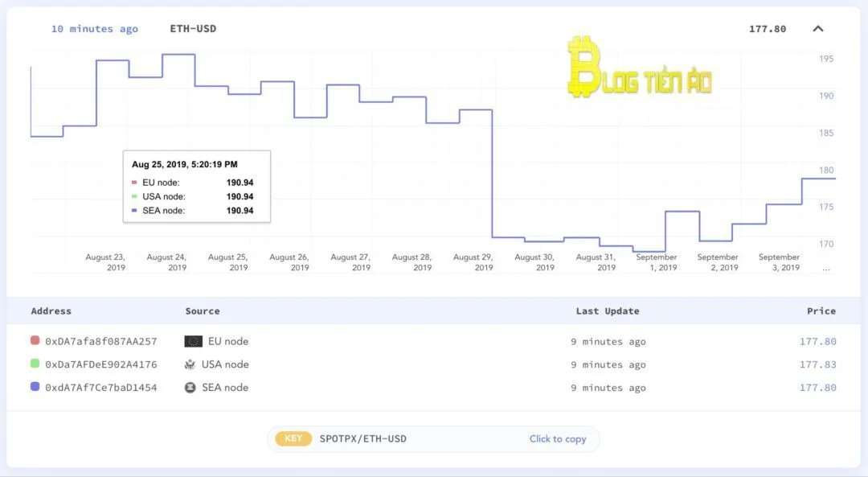Click the Blog Tiền Ảo bitcoin logo
The width and height of the screenshot is (868, 477).
(584, 69)
